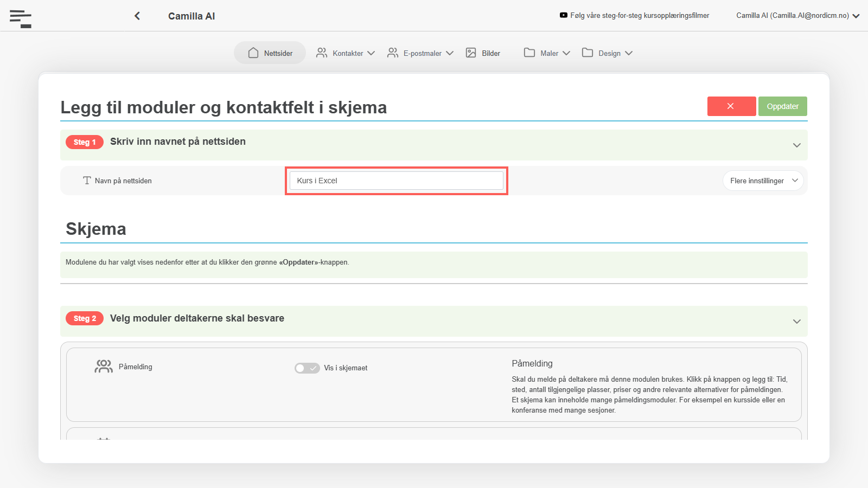Collapse the Steg 1 section chevron
The height and width of the screenshot is (488, 868).
click(797, 145)
